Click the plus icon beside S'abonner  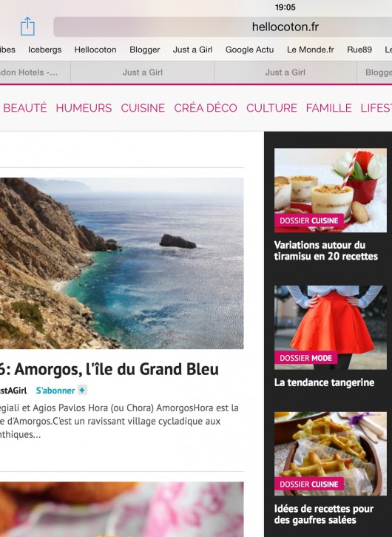[x=82, y=390]
